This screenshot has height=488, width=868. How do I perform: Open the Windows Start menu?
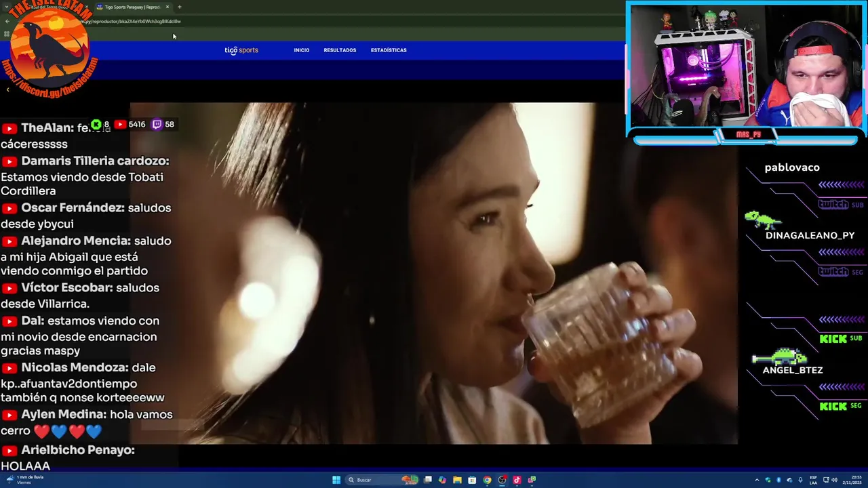click(x=336, y=480)
